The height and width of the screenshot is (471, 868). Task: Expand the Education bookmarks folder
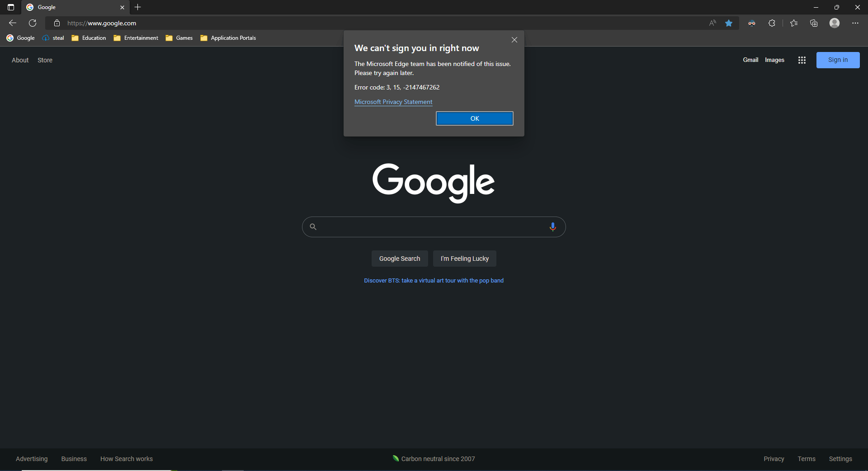[x=89, y=38]
